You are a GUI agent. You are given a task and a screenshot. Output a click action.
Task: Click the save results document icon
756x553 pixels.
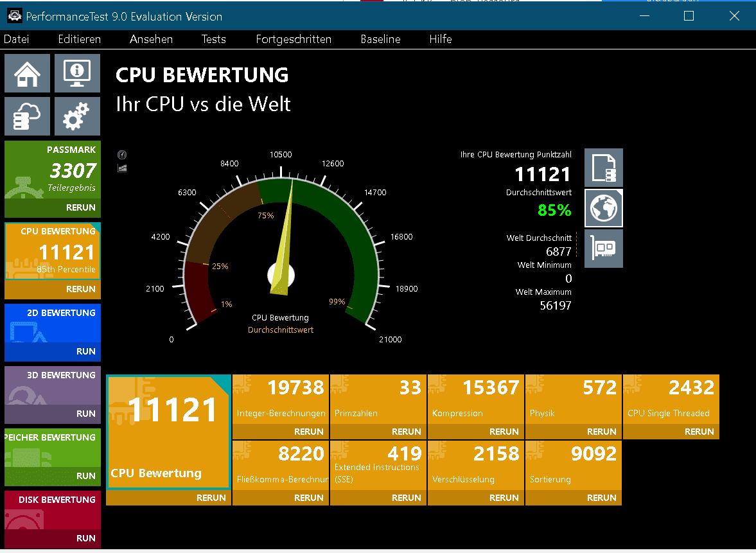coord(604,168)
